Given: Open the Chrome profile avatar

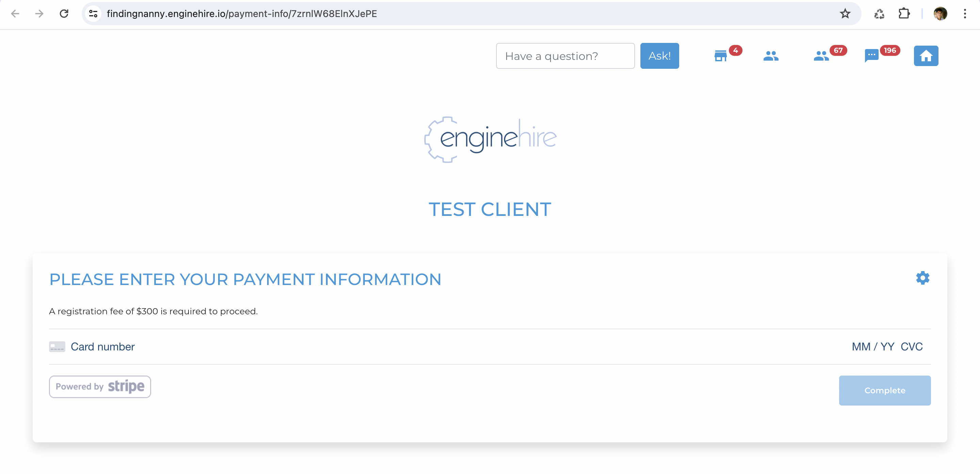Looking at the screenshot, I should [940, 14].
